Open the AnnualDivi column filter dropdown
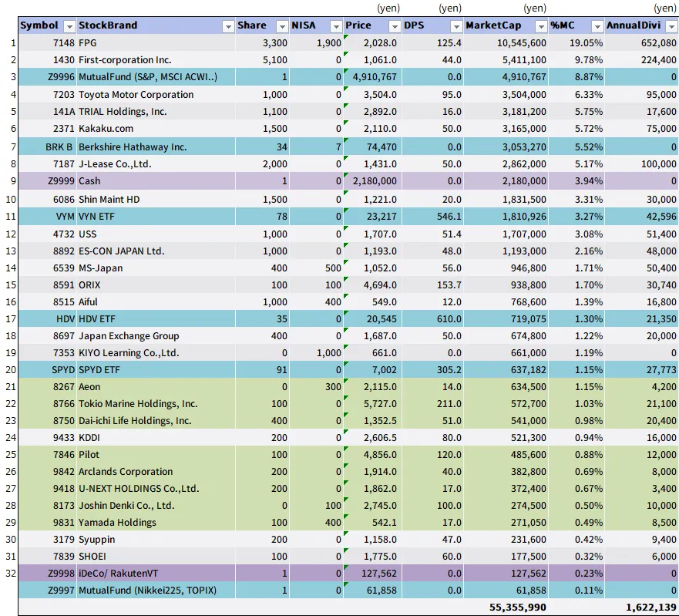 671,26
